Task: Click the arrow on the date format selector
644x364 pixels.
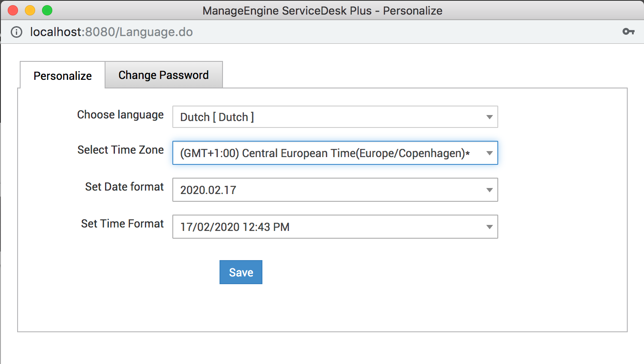Action: pos(489,190)
